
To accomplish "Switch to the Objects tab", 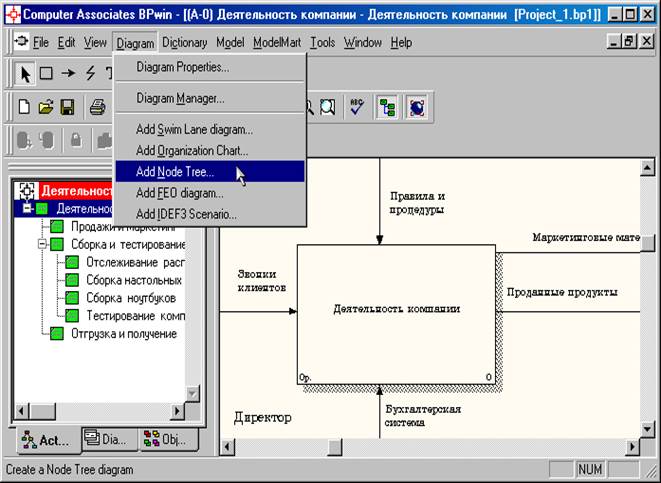I will [x=169, y=440].
